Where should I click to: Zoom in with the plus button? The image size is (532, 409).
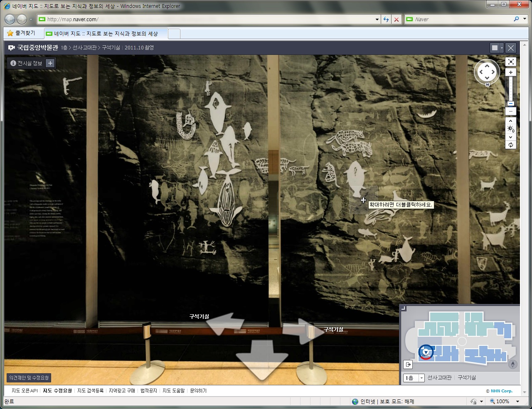pyautogui.click(x=511, y=72)
